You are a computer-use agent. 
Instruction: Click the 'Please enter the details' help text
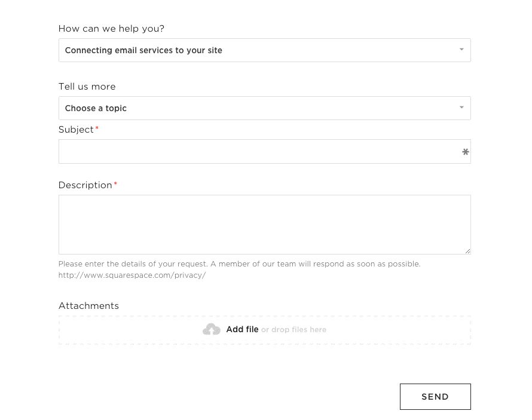point(239,263)
